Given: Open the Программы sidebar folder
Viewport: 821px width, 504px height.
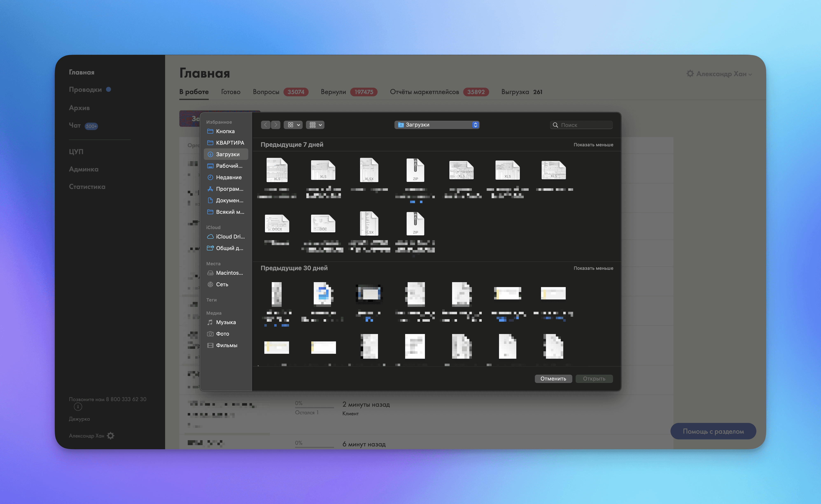Looking at the screenshot, I should (x=229, y=189).
